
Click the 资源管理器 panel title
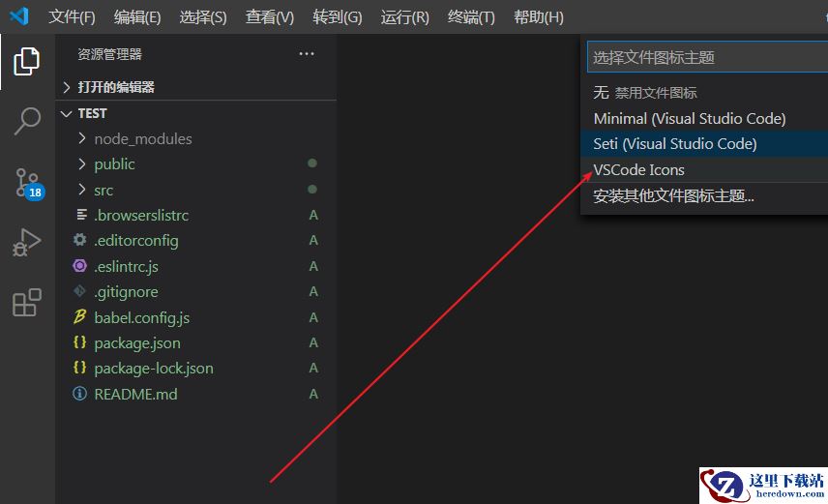(x=110, y=54)
